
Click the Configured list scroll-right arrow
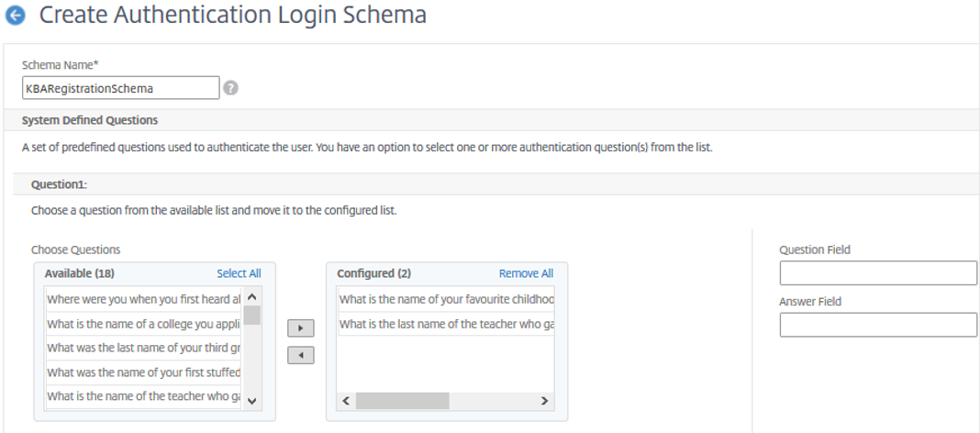point(545,401)
